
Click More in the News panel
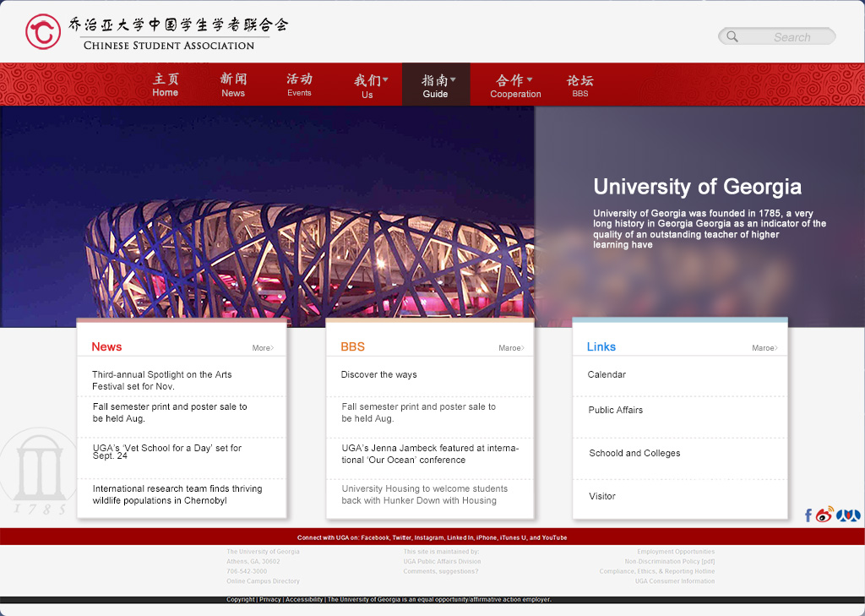(263, 348)
